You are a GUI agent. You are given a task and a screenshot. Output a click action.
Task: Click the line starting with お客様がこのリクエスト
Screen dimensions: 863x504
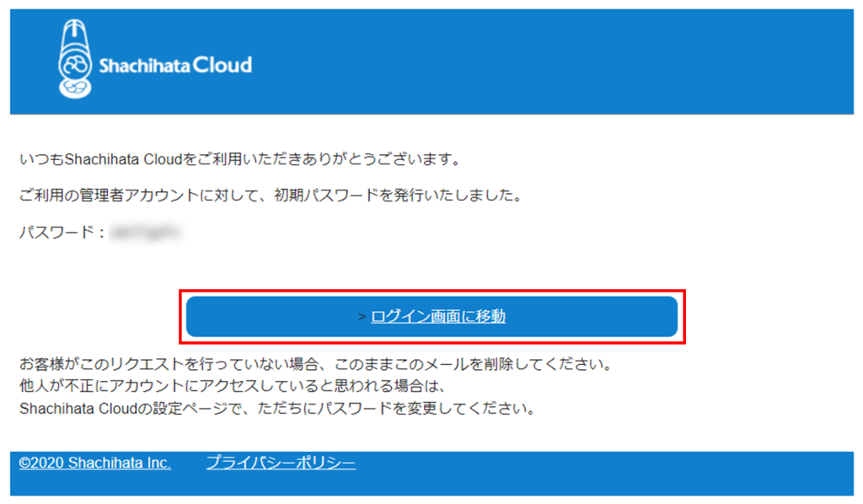[x=316, y=364]
